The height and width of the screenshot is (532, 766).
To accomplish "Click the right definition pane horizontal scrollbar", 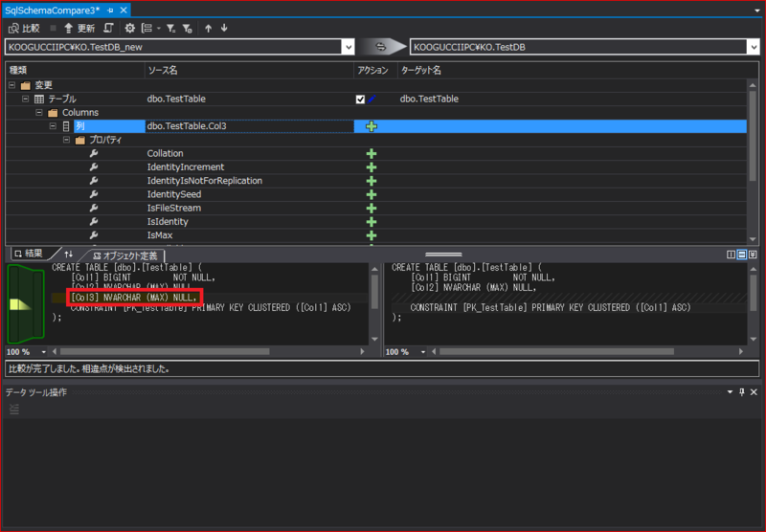I will click(x=556, y=351).
